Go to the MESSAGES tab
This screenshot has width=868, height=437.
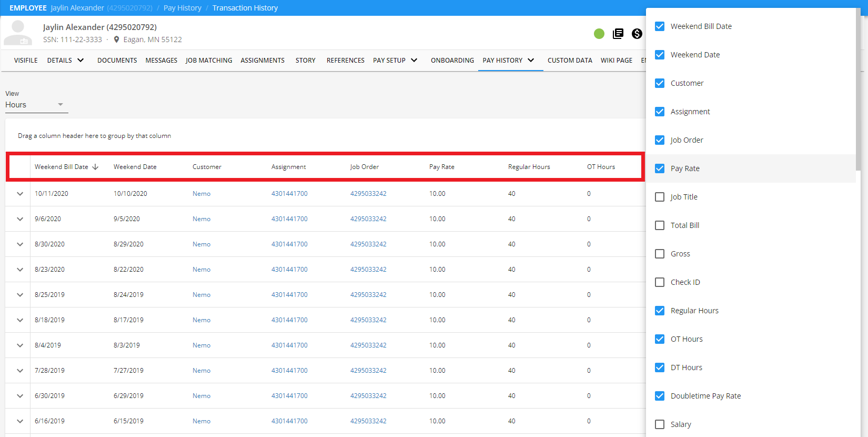tap(162, 61)
